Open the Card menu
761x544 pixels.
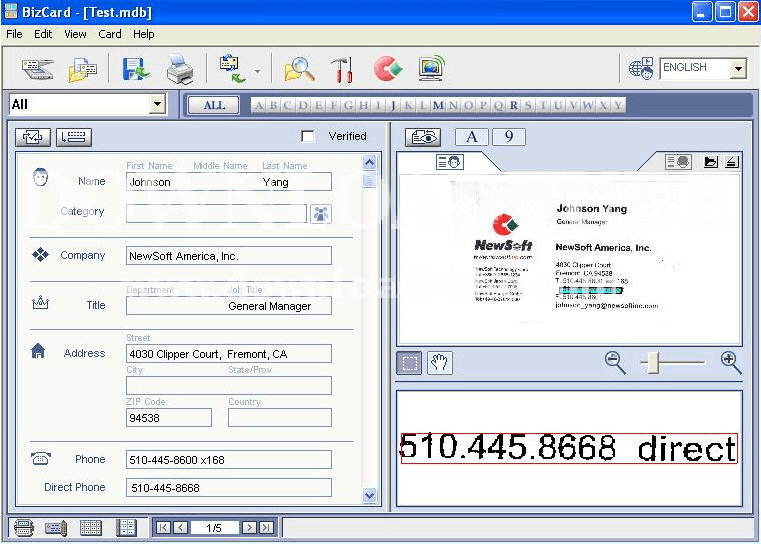[110, 34]
